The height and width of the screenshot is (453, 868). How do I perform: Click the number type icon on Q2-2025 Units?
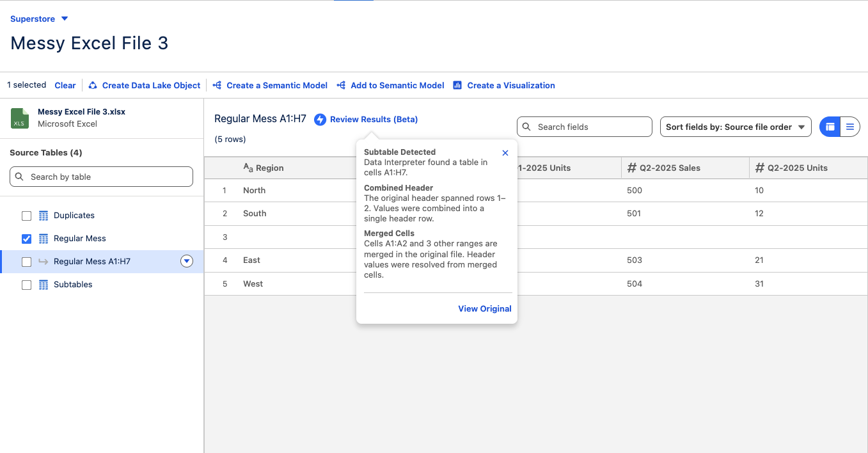[760, 168]
